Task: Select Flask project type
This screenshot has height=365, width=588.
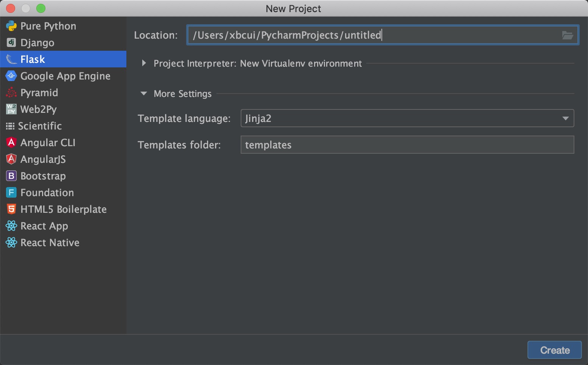Action: pyautogui.click(x=63, y=59)
